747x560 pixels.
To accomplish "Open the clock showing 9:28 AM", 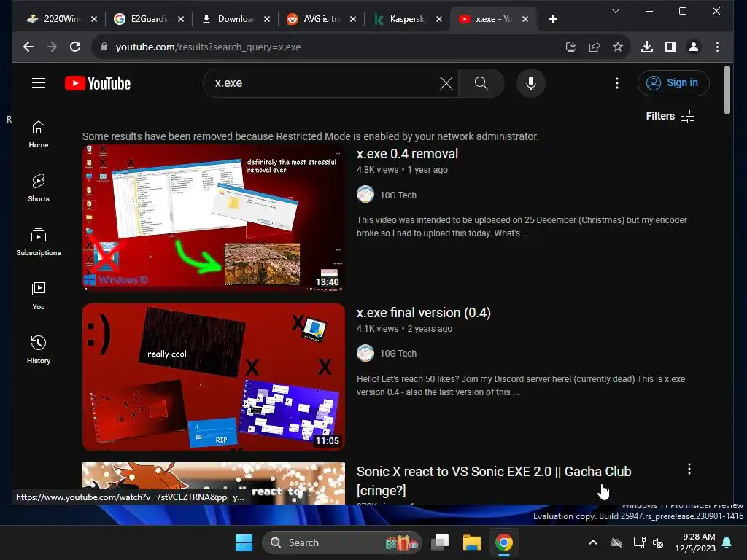I will click(x=695, y=542).
